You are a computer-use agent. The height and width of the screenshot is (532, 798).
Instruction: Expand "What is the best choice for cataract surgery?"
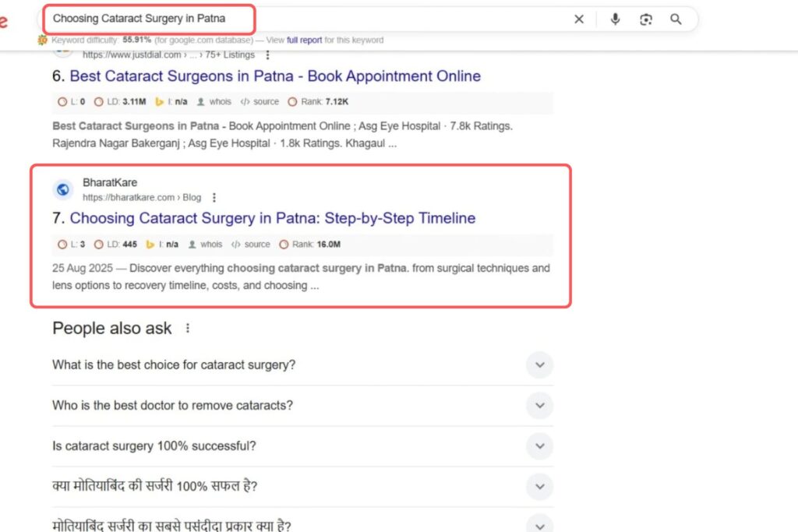[x=539, y=365]
